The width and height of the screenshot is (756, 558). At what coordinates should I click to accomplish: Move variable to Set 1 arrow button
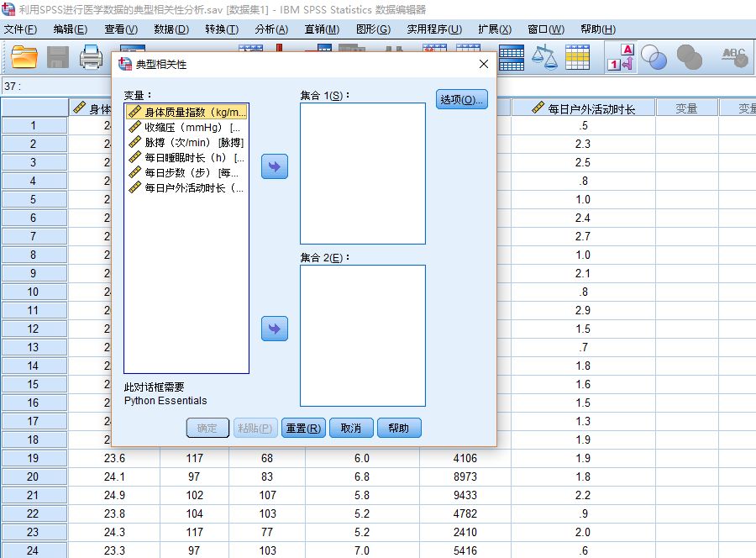tap(275, 167)
